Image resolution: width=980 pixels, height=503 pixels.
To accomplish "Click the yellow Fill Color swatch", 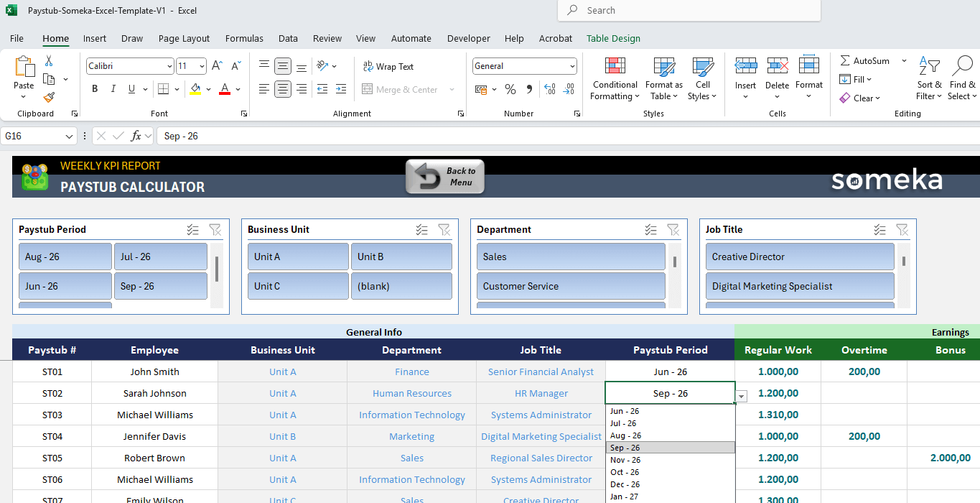I will pos(195,89).
